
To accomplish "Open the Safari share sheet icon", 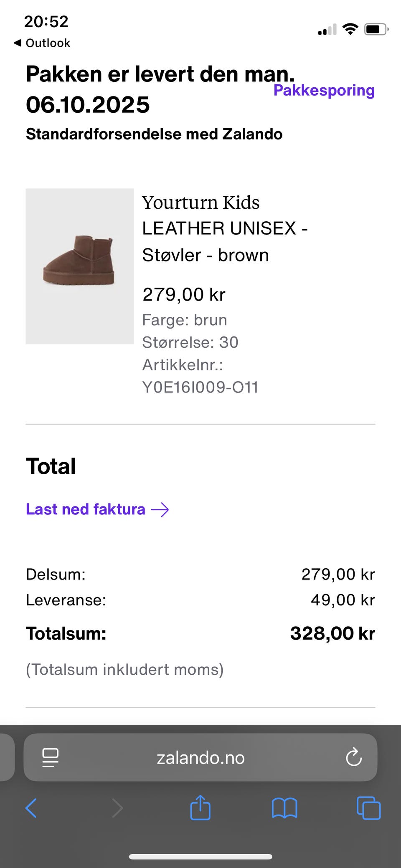I will pyautogui.click(x=200, y=807).
